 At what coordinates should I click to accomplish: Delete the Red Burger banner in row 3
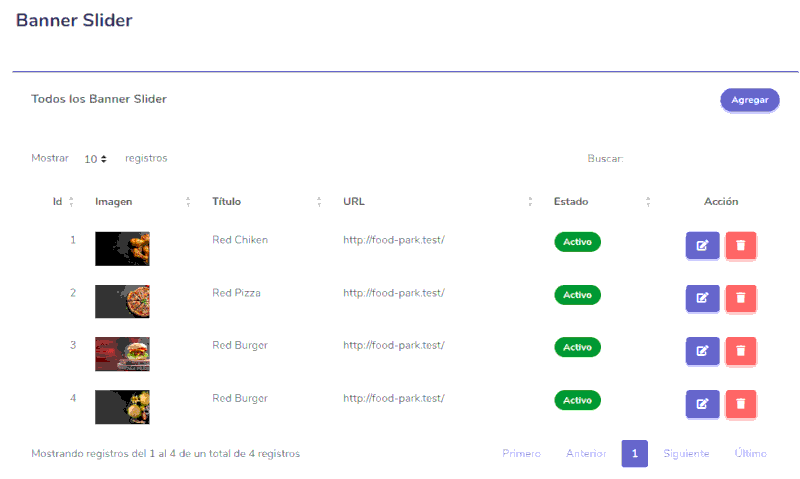740,350
